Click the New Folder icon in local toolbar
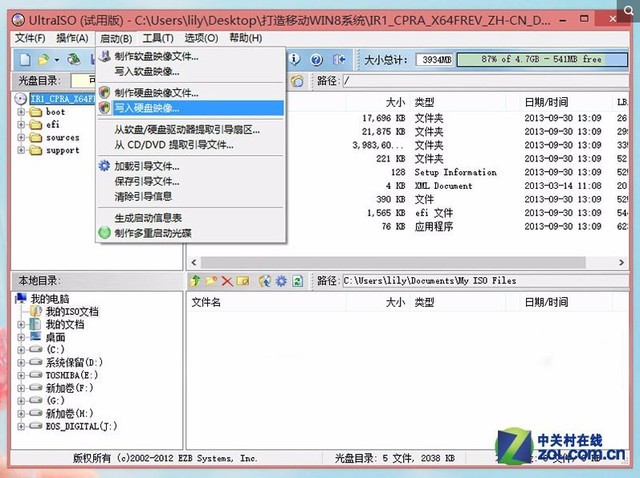This screenshot has height=478, width=640. click(x=211, y=281)
